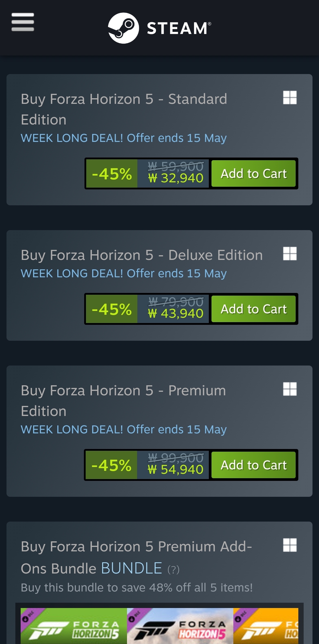Tap the Premium Edition week long deal text

click(x=124, y=430)
